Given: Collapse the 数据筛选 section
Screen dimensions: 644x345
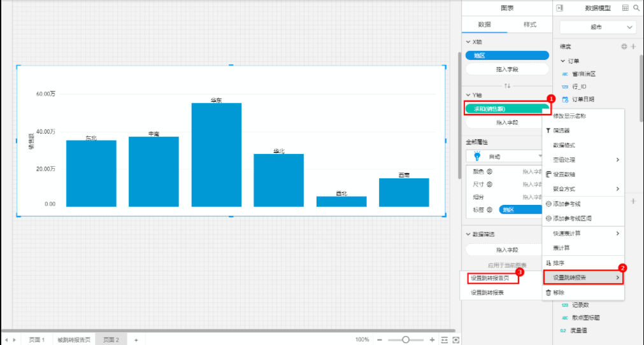Looking at the screenshot, I should click(x=468, y=234).
